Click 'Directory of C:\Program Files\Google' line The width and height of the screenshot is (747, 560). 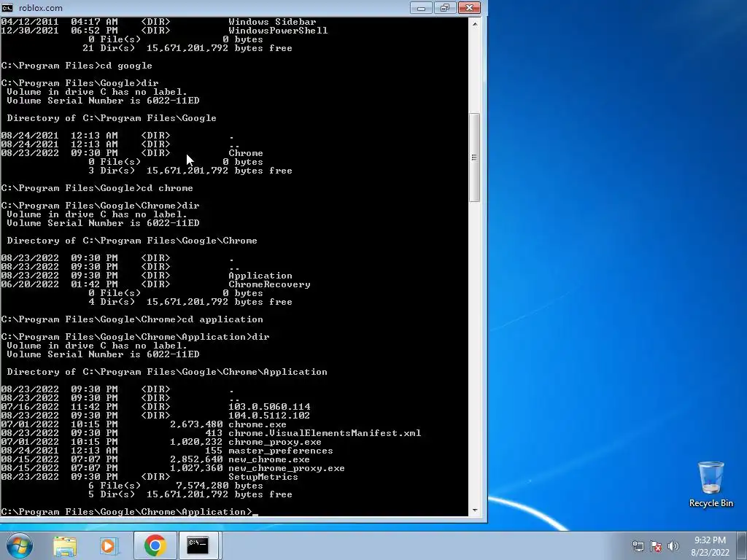[112, 118]
